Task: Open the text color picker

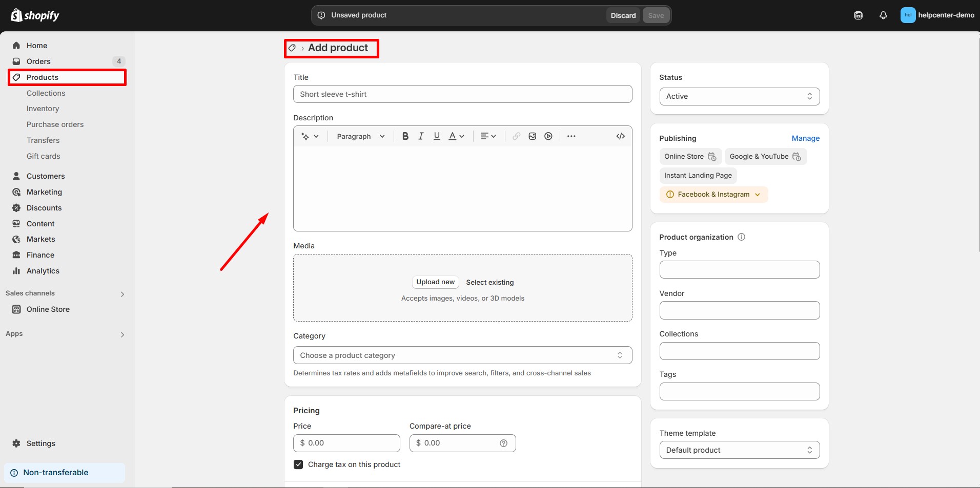Action: coord(456,136)
